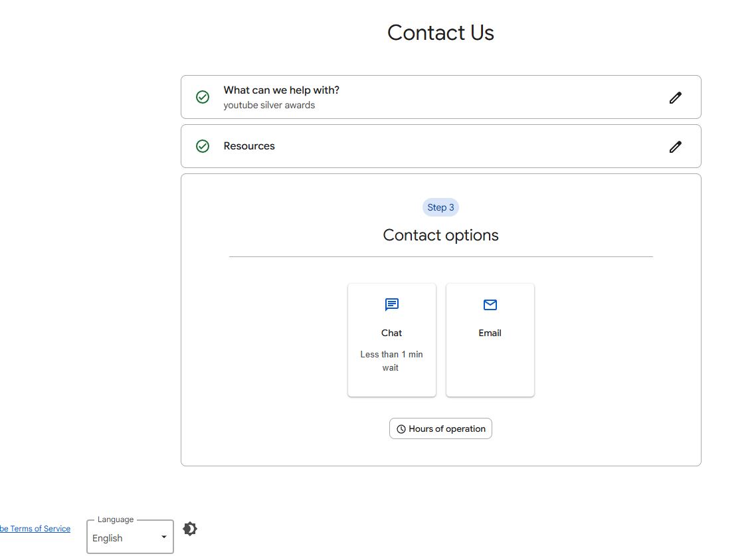Image resolution: width=756 pixels, height=556 pixels.
Task: Choose the Chat contact option card
Action: pyautogui.click(x=392, y=340)
